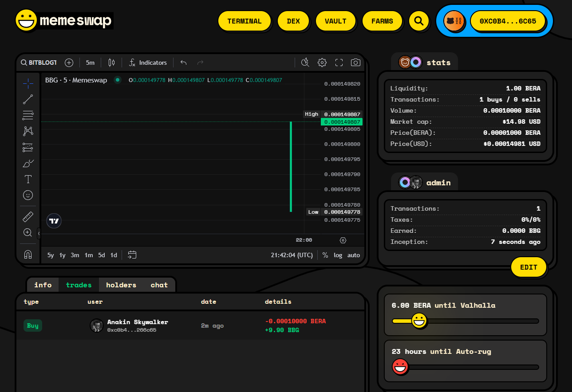572x392 pixels.
Task: Click the magnifier search button in header
Action: pos(418,21)
